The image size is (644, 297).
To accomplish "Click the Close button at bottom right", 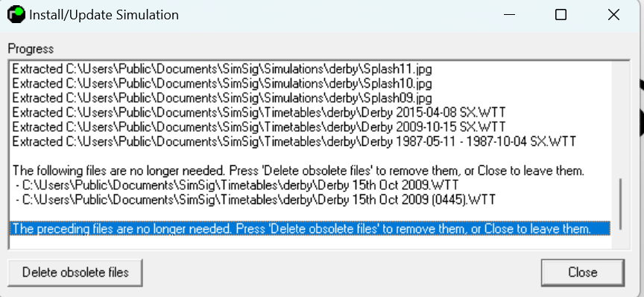I will pos(582,272).
